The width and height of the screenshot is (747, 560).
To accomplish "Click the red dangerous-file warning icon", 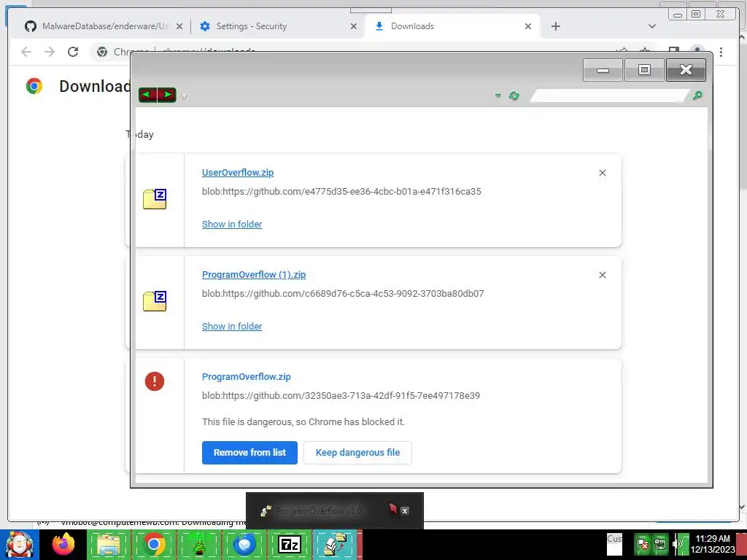I will [x=155, y=381].
